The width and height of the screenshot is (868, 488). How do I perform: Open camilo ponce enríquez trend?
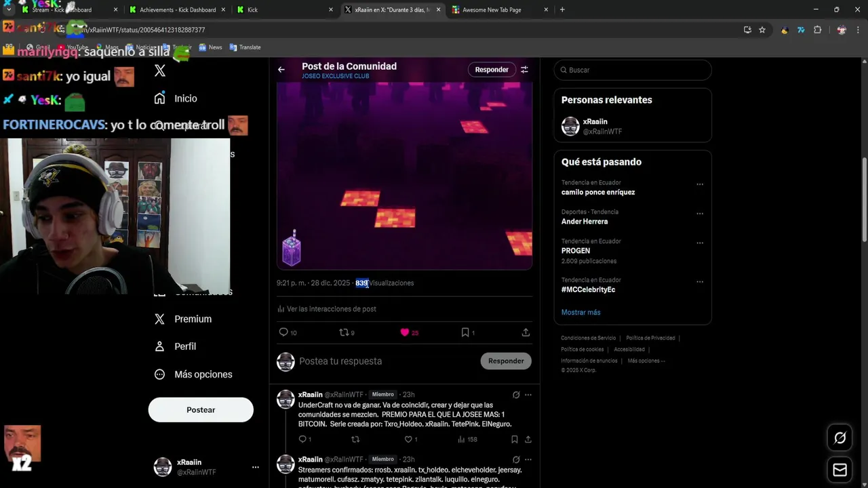pyautogui.click(x=598, y=192)
